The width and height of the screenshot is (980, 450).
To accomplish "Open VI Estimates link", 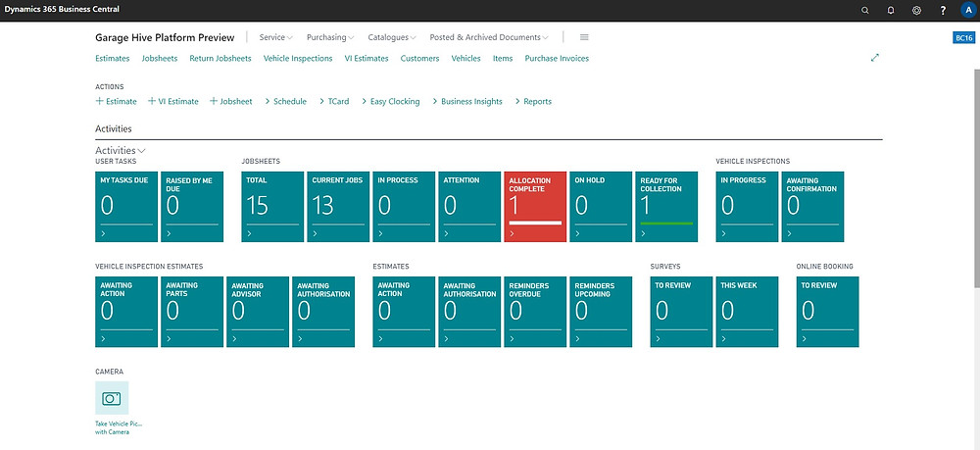I will pos(367,58).
